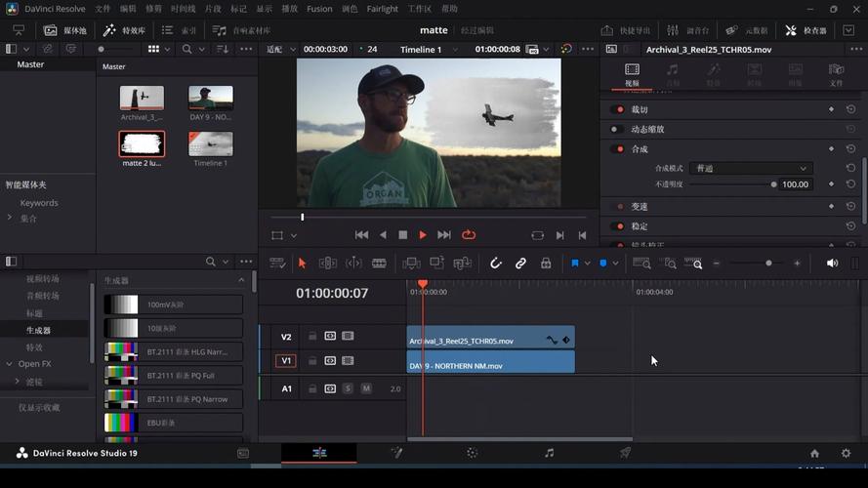
Task: Click the position lock padlock icon
Action: tap(546, 264)
